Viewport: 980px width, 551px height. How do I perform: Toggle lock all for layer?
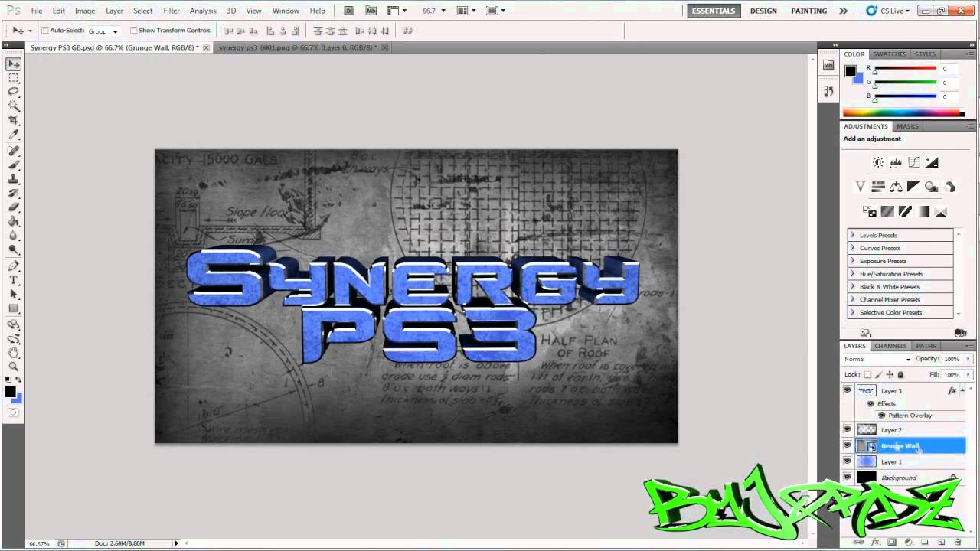(900, 375)
